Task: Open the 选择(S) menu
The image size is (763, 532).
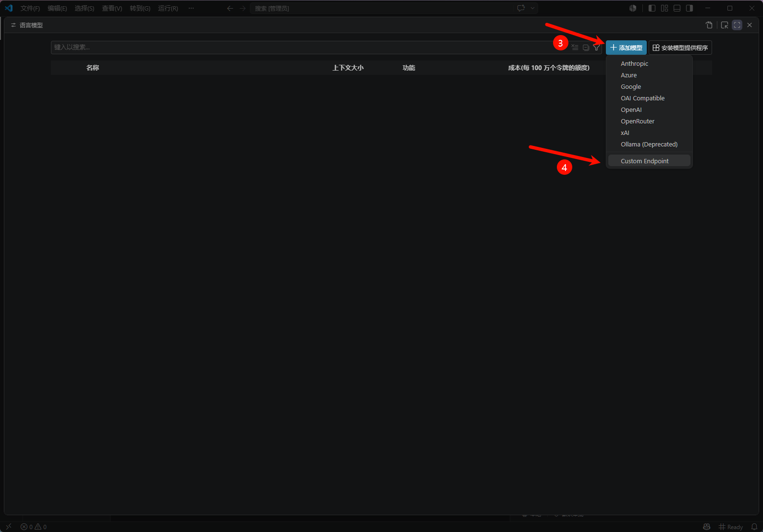Action: pyautogui.click(x=85, y=8)
